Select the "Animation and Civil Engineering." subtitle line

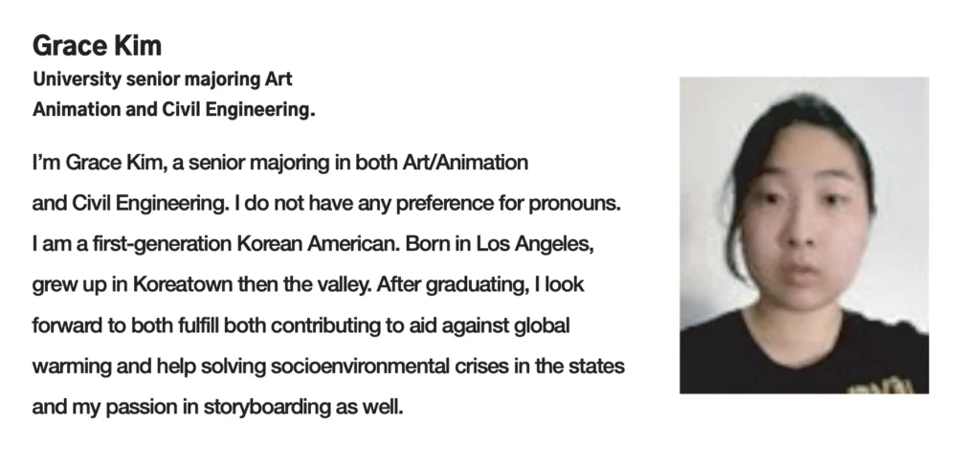pyautogui.click(x=173, y=110)
